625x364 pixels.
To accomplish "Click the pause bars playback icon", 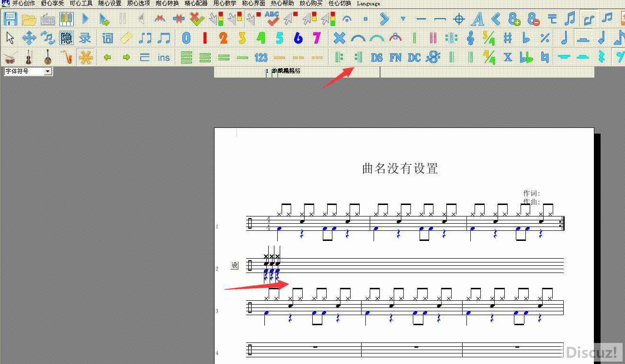I will click(123, 19).
